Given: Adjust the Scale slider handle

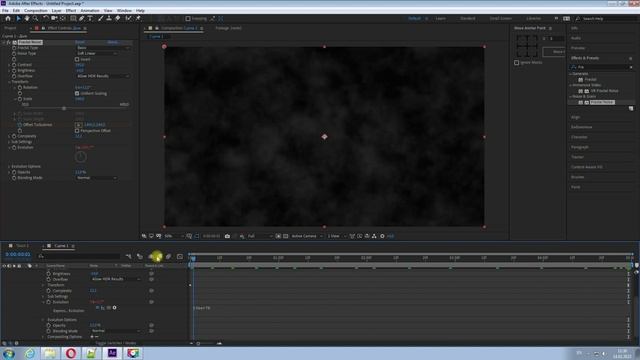Looking at the screenshot, I should [x=64, y=109].
